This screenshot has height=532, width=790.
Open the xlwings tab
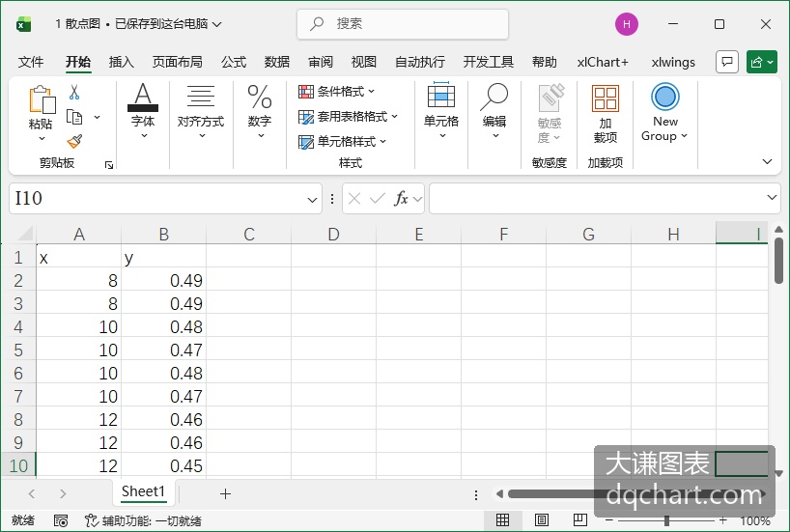pos(673,62)
